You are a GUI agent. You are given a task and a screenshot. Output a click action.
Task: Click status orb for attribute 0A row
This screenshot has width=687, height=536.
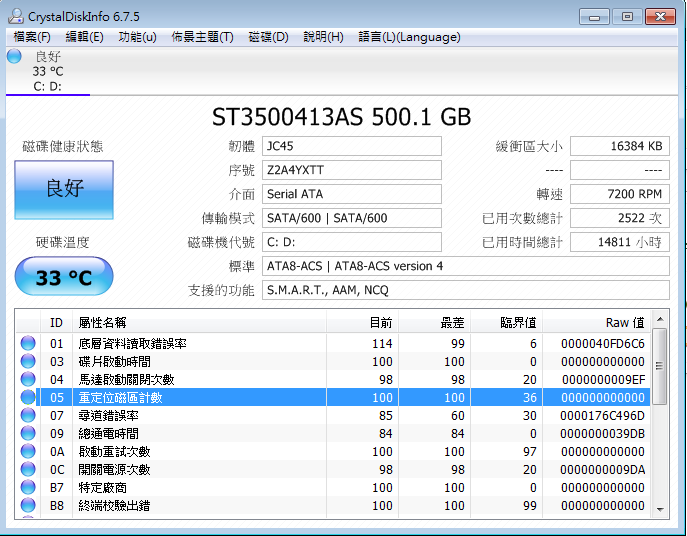(x=28, y=451)
